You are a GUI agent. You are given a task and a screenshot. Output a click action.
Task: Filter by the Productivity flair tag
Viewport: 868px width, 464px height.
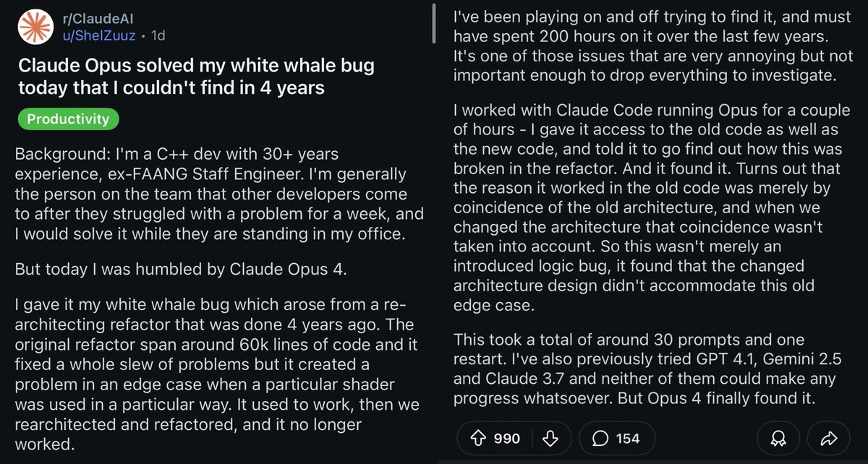68,119
